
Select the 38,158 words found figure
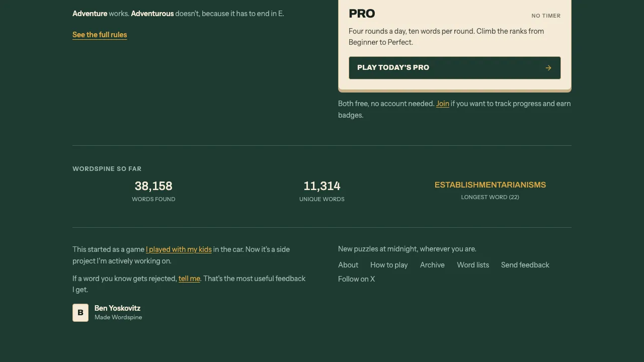153,186
